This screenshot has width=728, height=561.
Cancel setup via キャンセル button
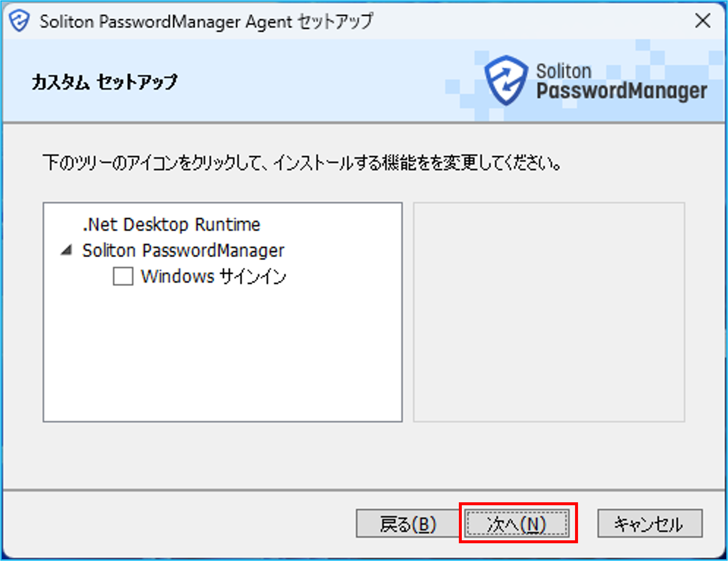pos(650,524)
